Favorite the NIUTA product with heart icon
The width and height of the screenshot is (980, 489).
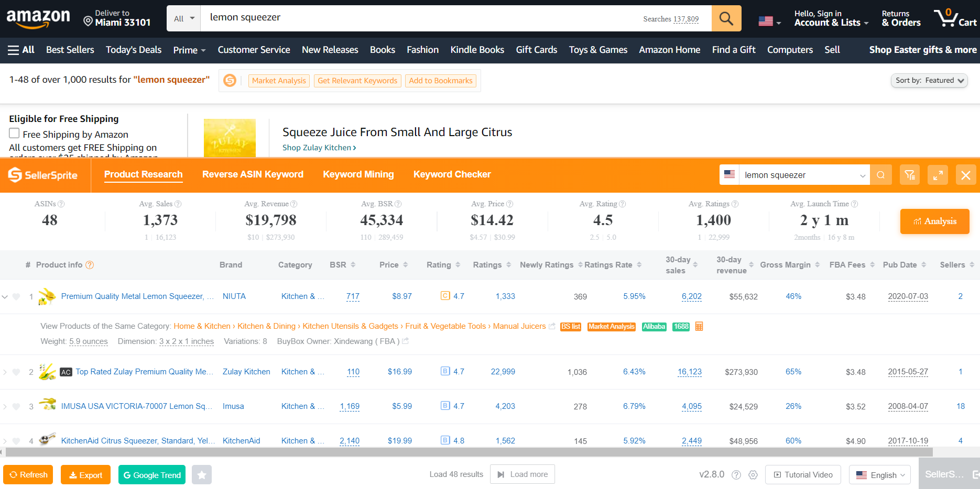pos(16,297)
